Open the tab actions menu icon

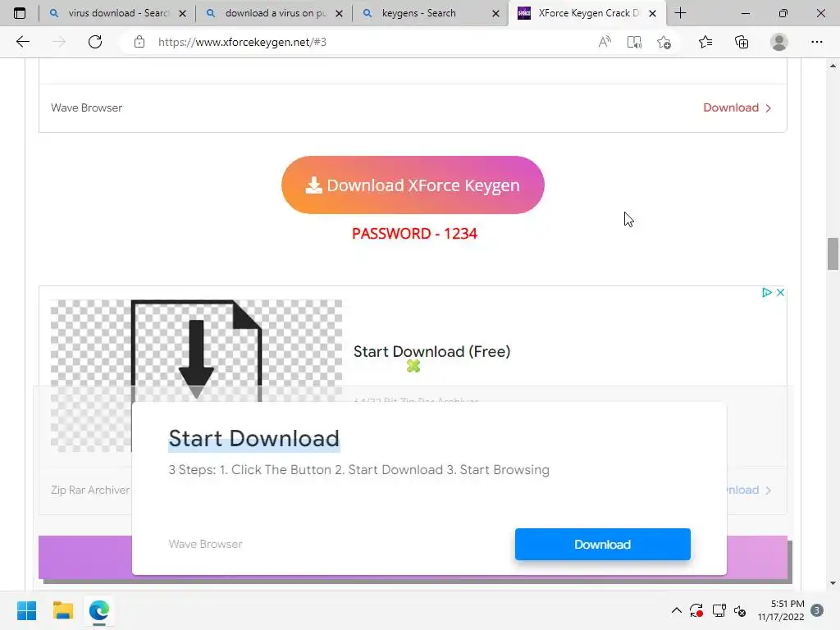(20, 13)
